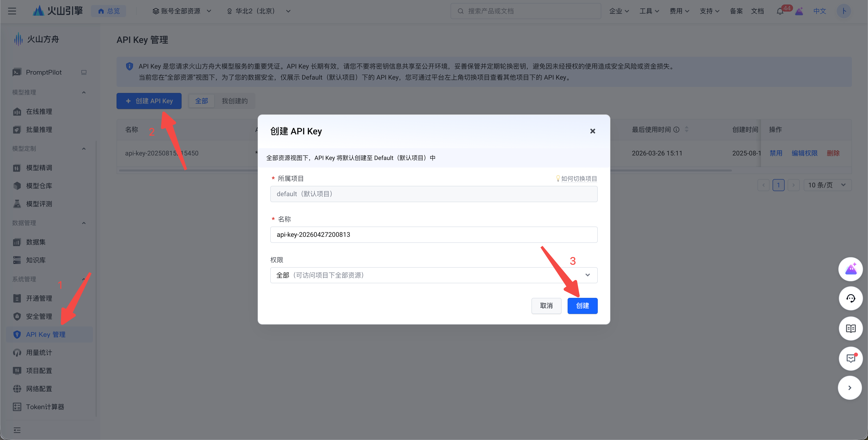The height and width of the screenshot is (440, 868).
Task: Select API Key 管理 in sidebar
Action: coord(49,335)
